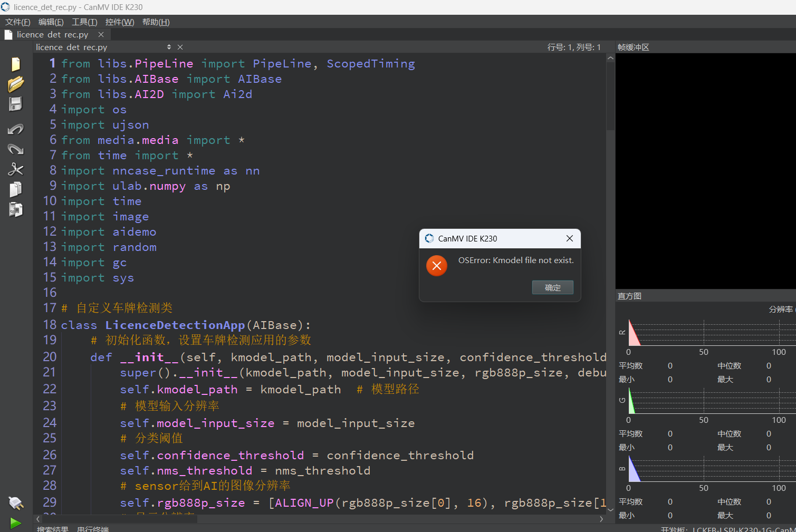Open the 帮助(H) menu
Screen dimensions: 796x532
[x=156, y=22]
